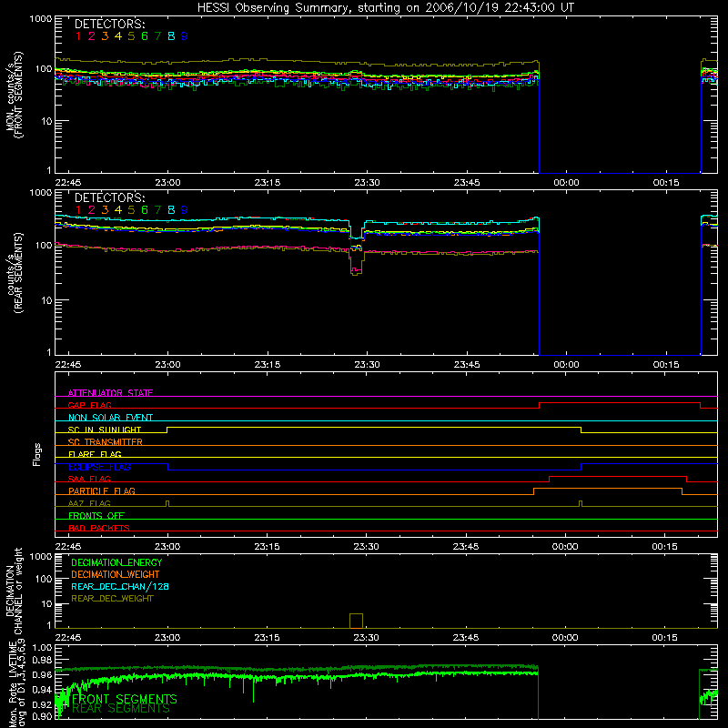
Task: Select detector 2 label in front segments legend
Action: 92,36
